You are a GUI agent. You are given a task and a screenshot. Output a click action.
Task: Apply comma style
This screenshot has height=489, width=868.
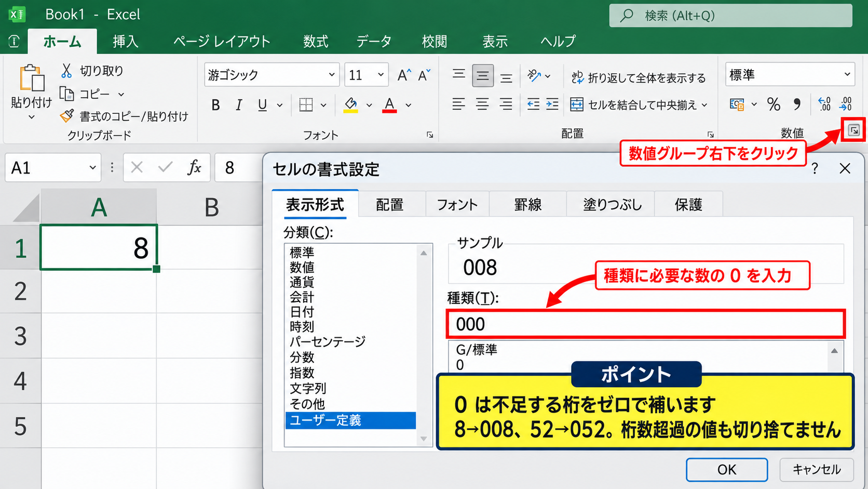tap(797, 104)
